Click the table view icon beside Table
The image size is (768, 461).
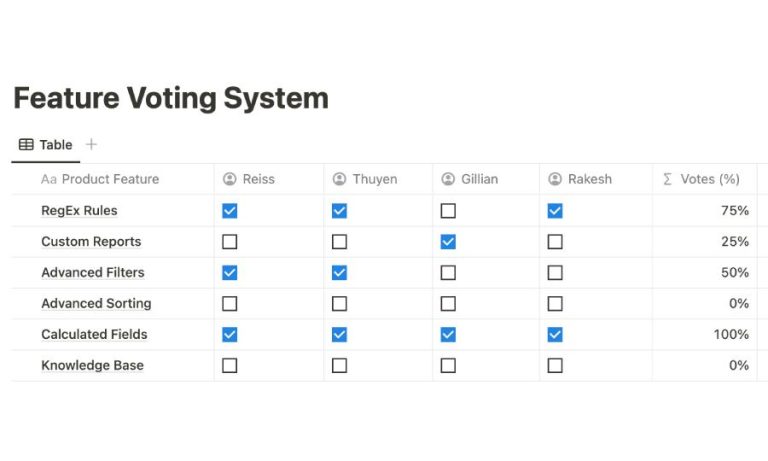pos(26,145)
